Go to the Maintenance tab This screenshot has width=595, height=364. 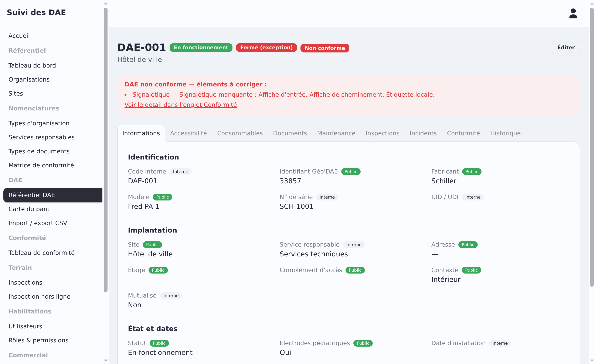tap(336, 133)
